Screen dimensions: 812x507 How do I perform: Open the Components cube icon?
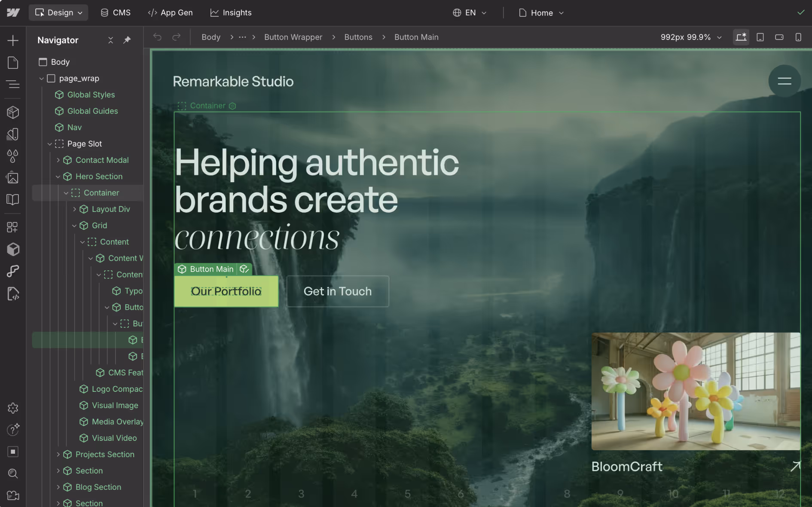tap(13, 112)
